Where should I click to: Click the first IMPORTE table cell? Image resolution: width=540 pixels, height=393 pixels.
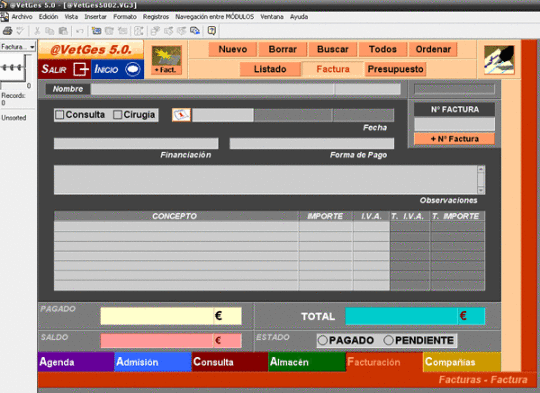[x=325, y=226]
